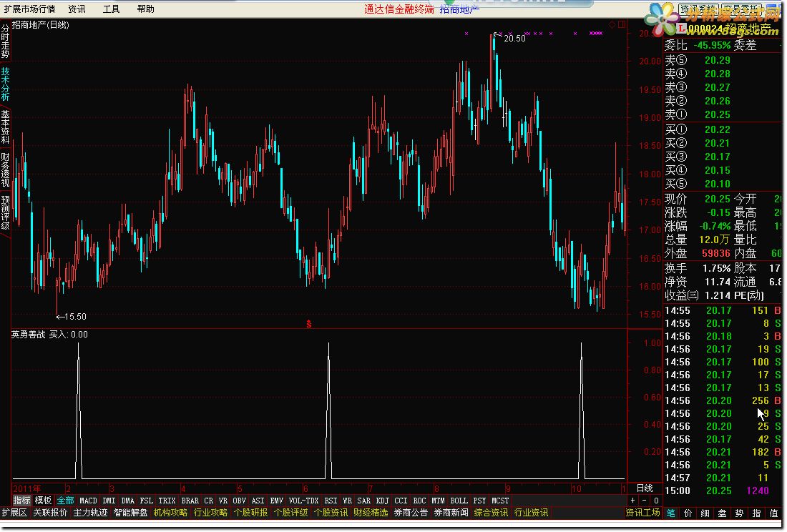Choose the KDJ indicator
Image resolution: width=787 pixels, height=532 pixels.
pos(382,501)
